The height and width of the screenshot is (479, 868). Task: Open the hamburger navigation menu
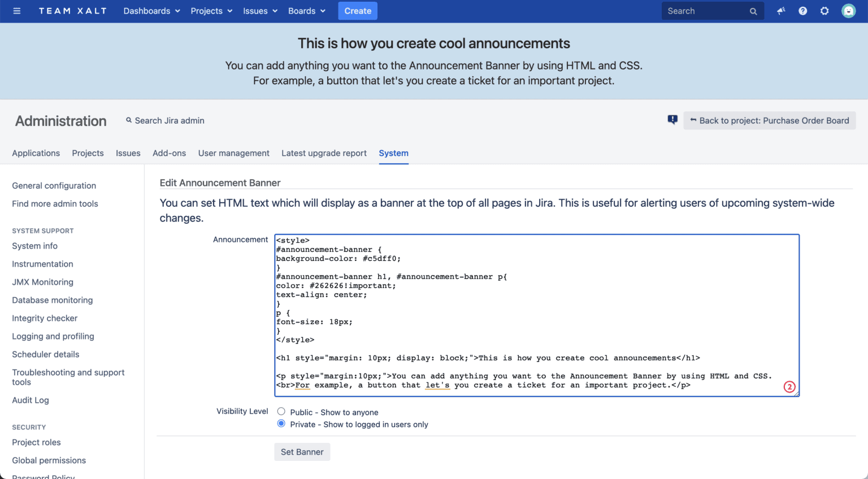pyautogui.click(x=16, y=11)
